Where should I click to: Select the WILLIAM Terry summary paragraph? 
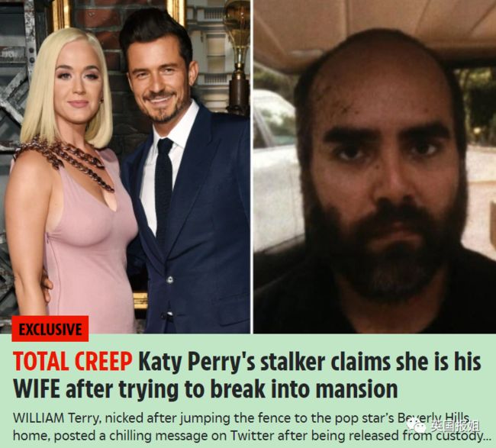click(252, 427)
